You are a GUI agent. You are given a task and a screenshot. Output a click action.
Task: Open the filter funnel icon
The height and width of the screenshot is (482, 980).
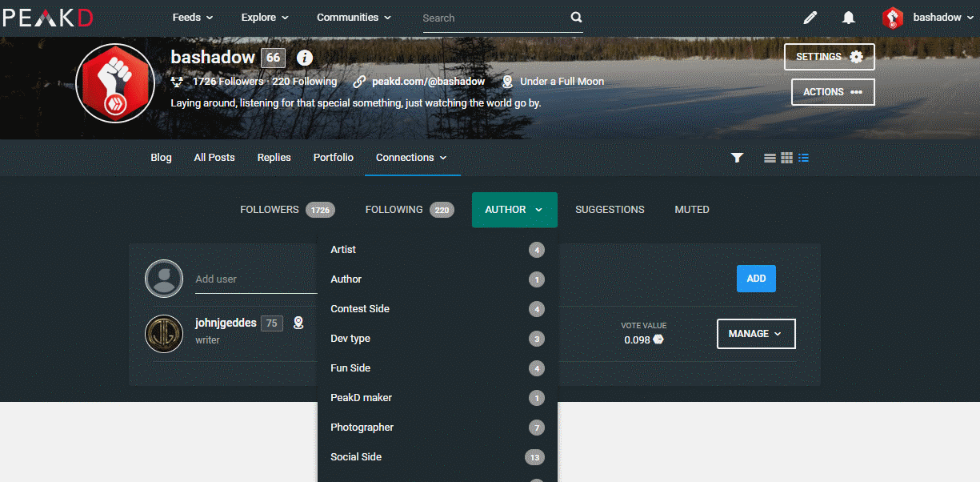738,158
